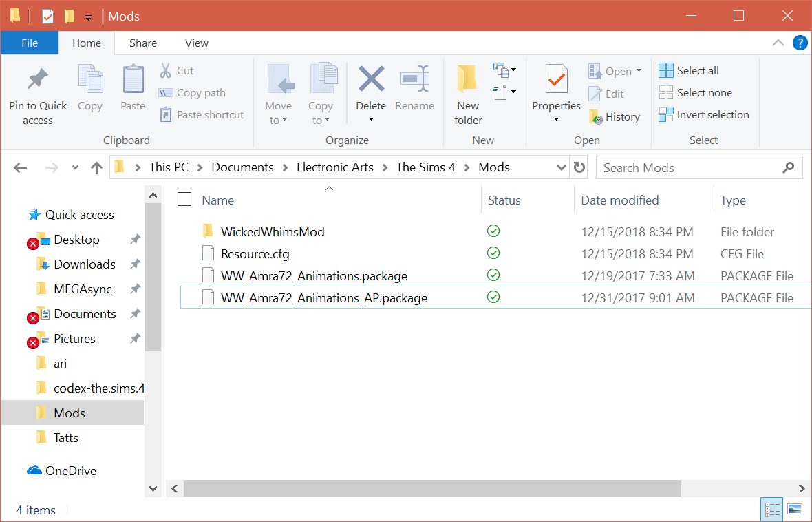Switch to the Share ribbon tab
This screenshot has height=522, width=812.
coord(143,43)
